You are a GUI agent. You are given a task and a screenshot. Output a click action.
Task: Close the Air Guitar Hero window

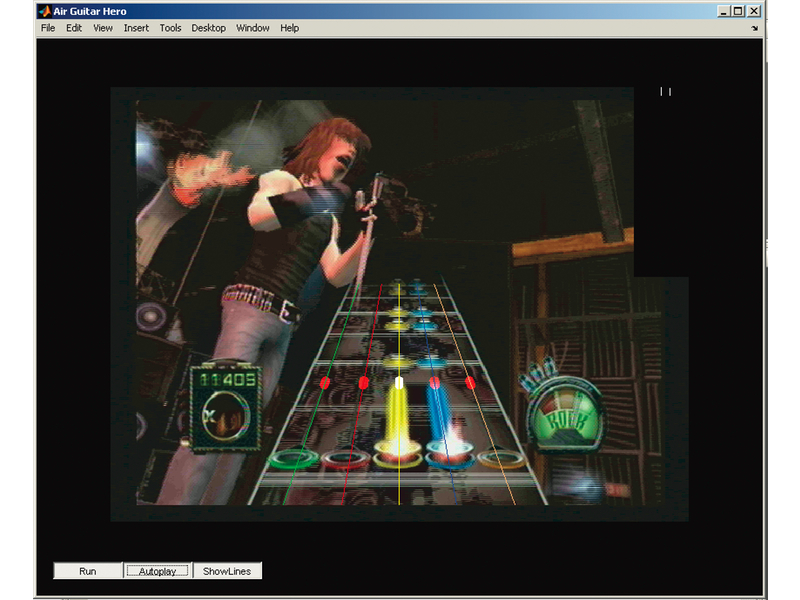(754, 11)
